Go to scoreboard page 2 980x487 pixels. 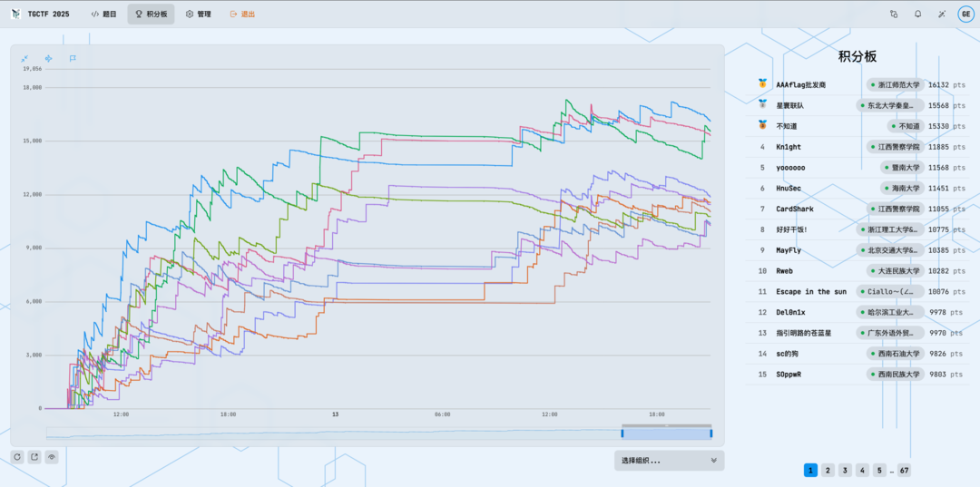tap(828, 470)
